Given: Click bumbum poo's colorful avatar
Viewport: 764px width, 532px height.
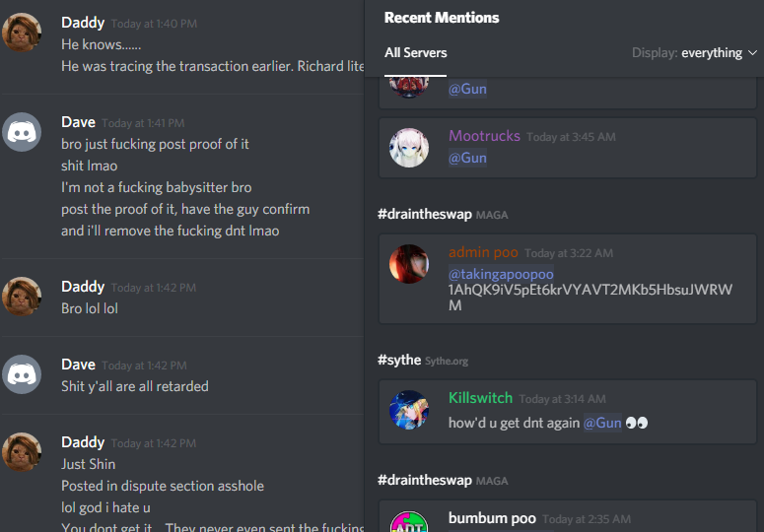Looking at the screenshot, I should tap(409, 522).
